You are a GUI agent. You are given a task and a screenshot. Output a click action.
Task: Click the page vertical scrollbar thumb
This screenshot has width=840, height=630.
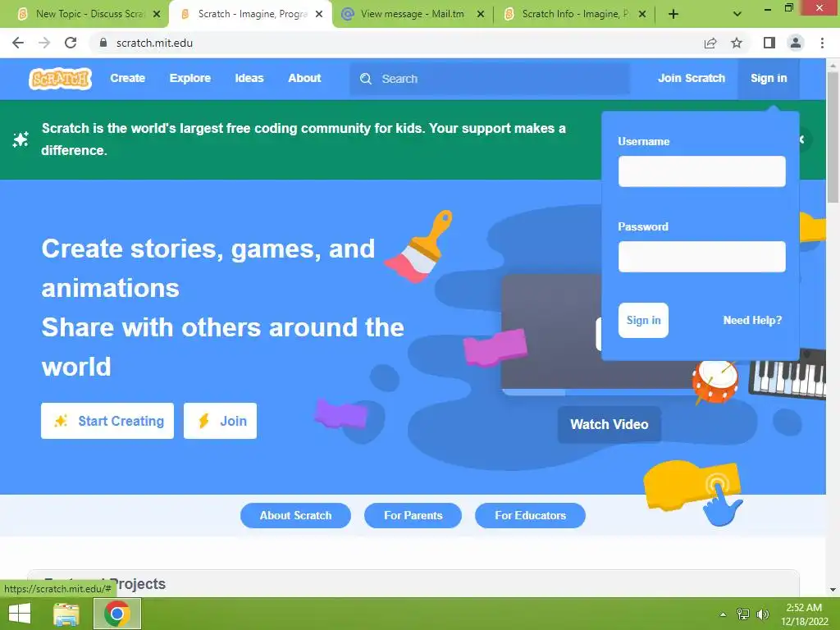coord(833,137)
